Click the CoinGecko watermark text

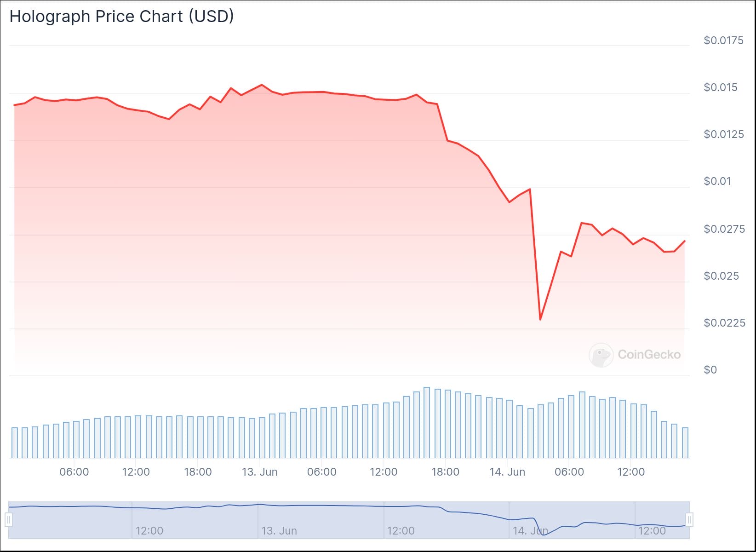click(x=649, y=355)
